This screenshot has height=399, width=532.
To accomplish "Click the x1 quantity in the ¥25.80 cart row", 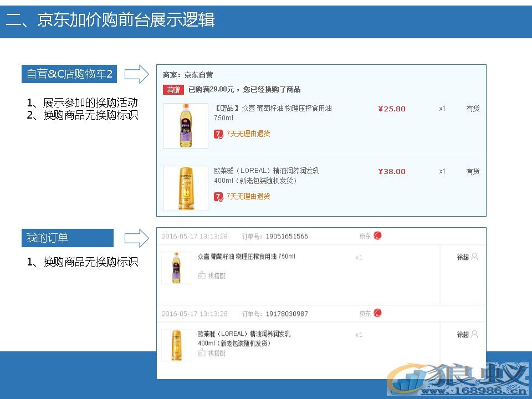I will point(442,109).
